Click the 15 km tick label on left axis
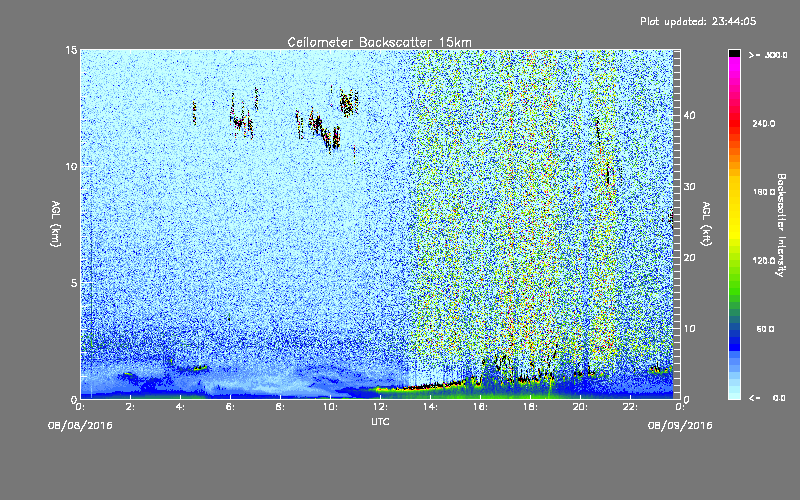 pyautogui.click(x=71, y=50)
